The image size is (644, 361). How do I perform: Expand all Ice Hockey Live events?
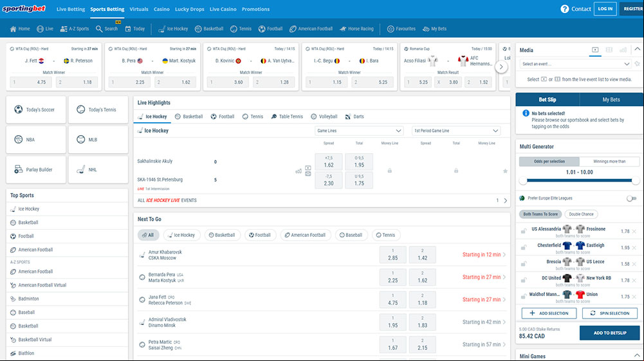(322, 200)
